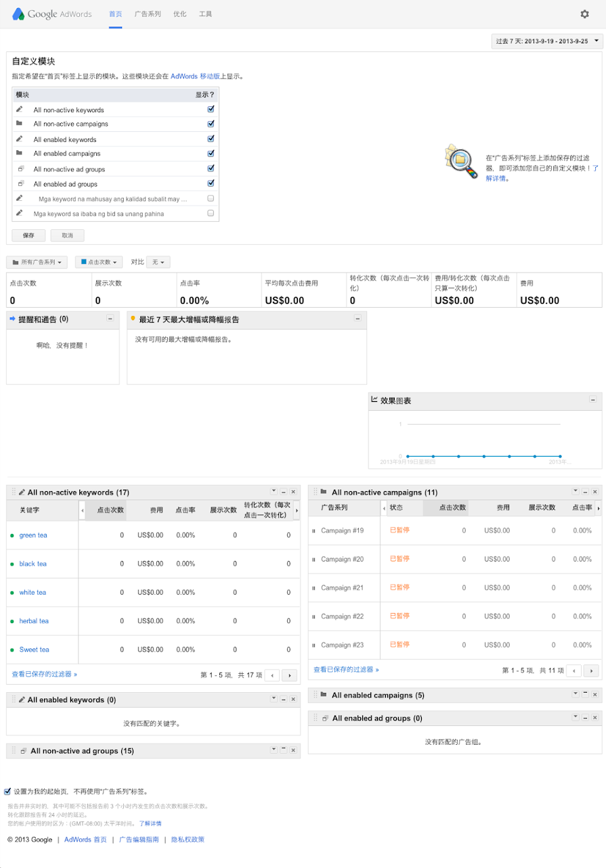Minimize the All enabled keywords module
Screen dimensions: 606x868
coord(283,699)
